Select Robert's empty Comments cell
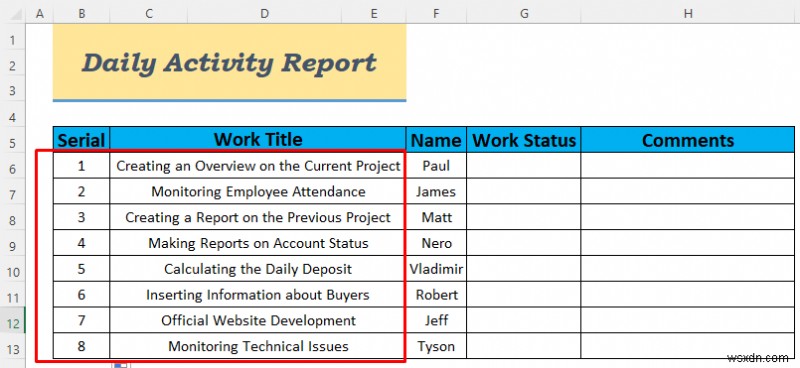 click(x=688, y=295)
